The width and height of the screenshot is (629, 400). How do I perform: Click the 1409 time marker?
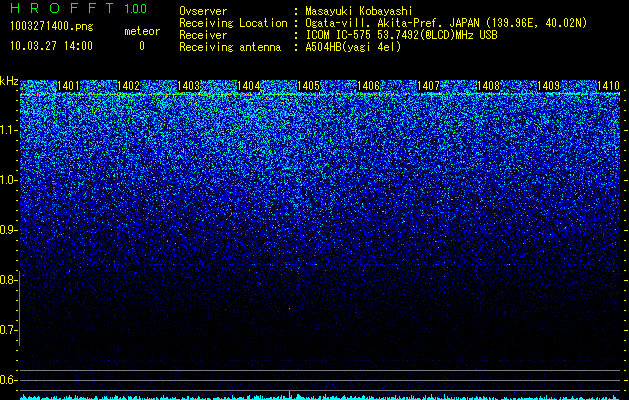click(548, 86)
